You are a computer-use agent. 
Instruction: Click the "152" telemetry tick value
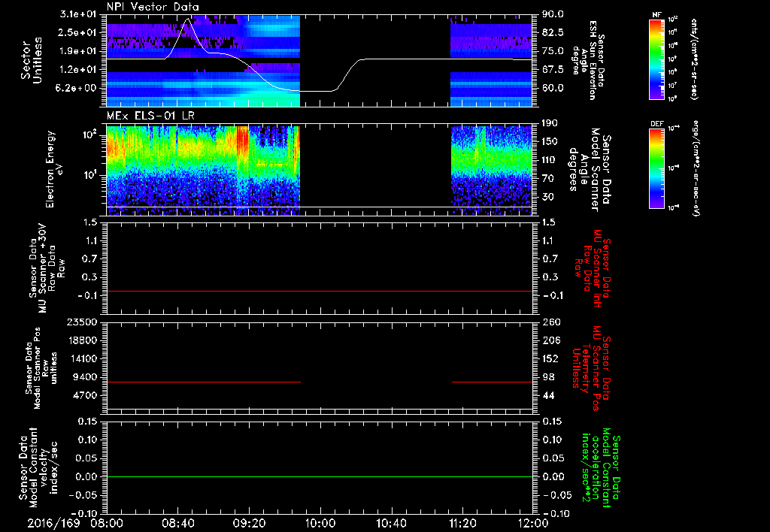550,358
